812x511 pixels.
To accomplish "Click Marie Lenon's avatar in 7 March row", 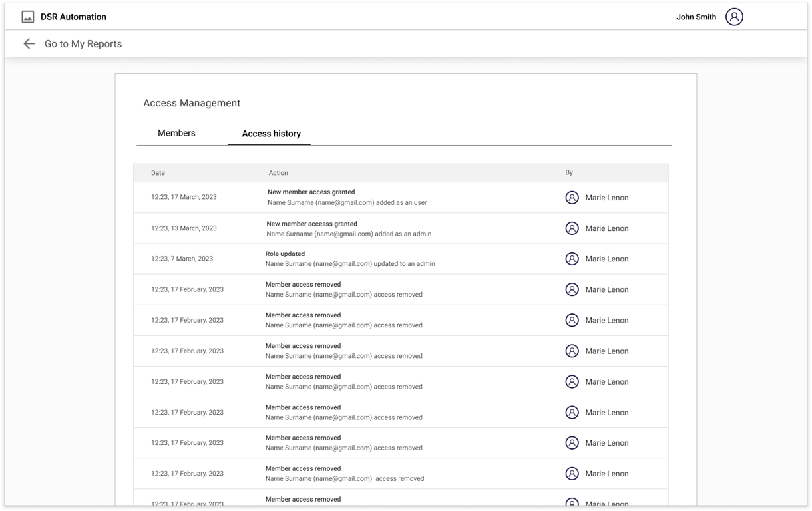I will (572, 259).
